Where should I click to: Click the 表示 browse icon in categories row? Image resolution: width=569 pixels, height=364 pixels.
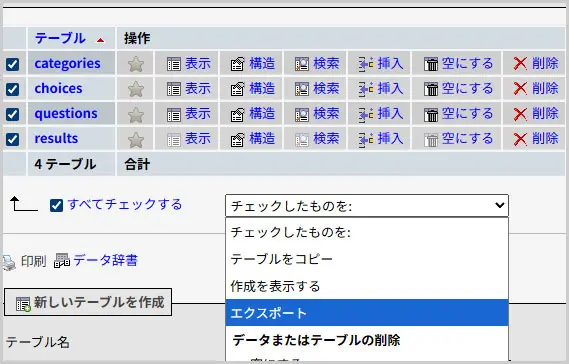pyautogui.click(x=174, y=64)
